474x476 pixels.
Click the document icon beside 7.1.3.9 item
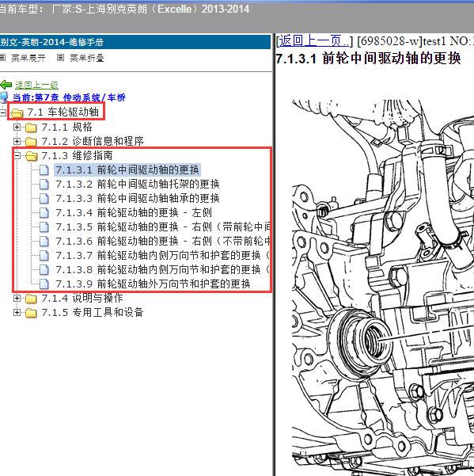coord(44,284)
